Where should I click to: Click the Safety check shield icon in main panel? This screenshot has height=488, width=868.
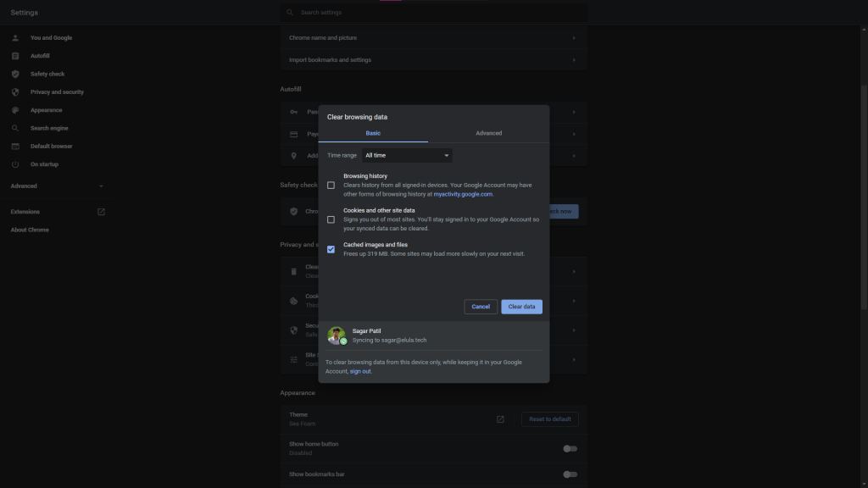click(294, 211)
